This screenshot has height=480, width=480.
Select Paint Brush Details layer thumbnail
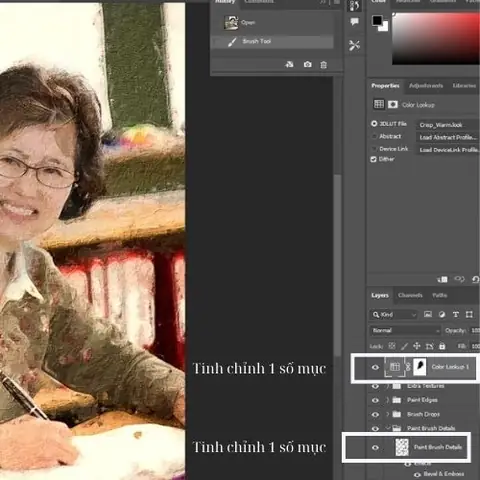point(402,447)
